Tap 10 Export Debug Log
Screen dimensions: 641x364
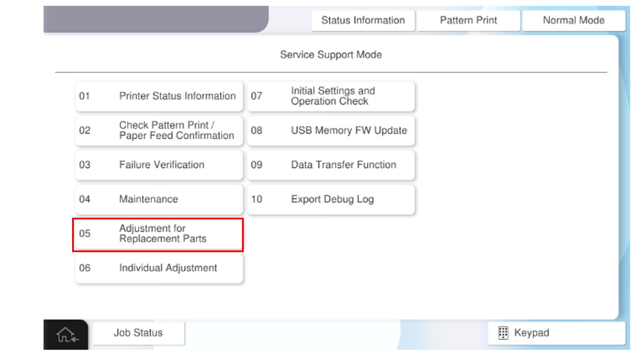(331, 199)
